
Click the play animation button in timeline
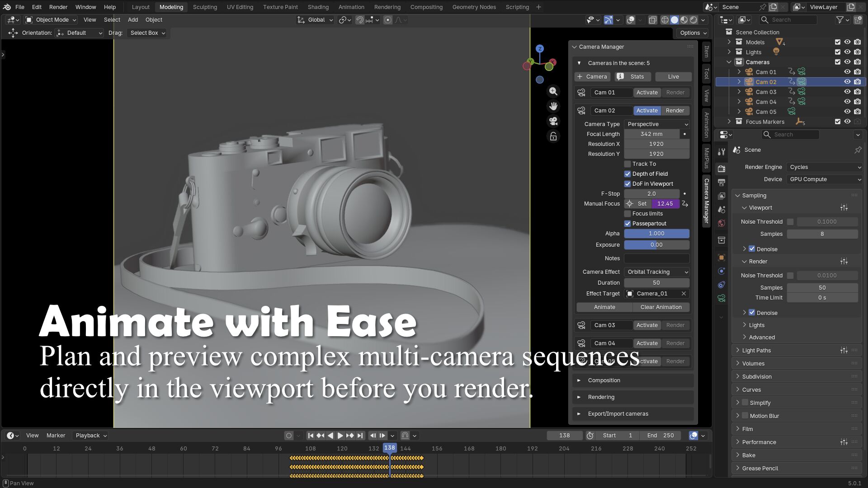340,436
